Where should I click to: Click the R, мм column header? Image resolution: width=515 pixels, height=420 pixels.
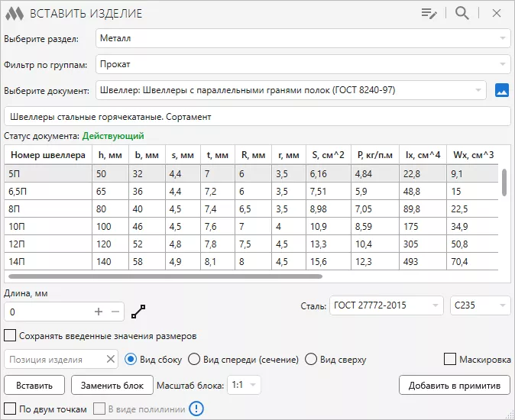(253, 155)
